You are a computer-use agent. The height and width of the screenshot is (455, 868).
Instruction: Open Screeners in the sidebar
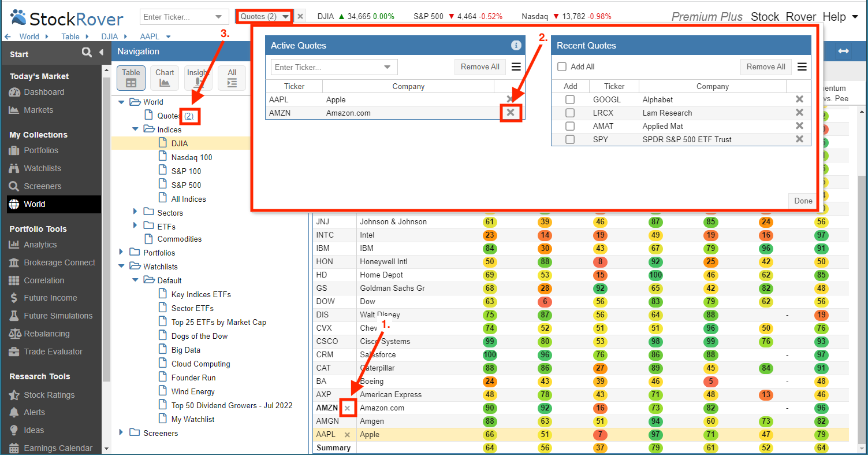pyautogui.click(x=42, y=186)
